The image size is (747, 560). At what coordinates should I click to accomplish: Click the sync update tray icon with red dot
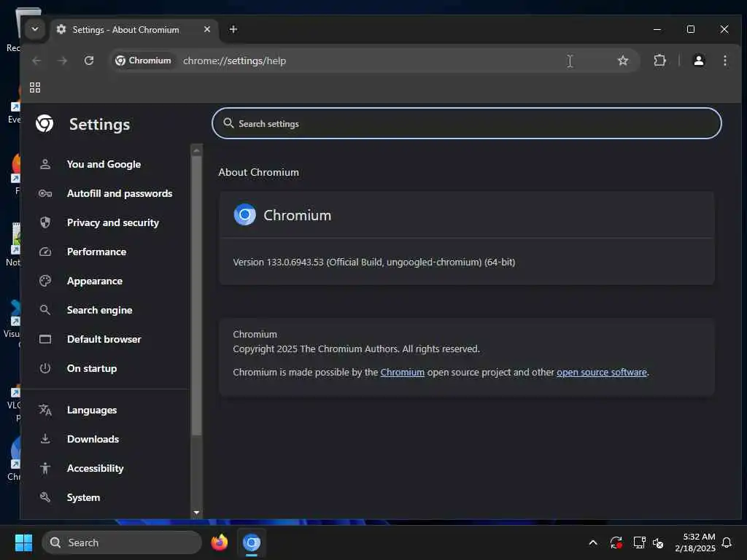pyautogui.click(x=616, y=542)
